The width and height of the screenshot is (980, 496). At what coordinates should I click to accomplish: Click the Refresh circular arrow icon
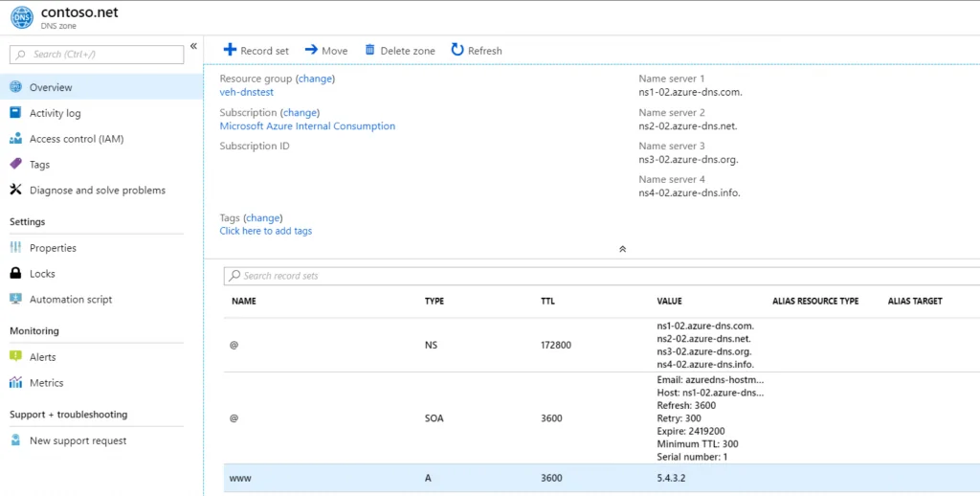pos(457,50)
